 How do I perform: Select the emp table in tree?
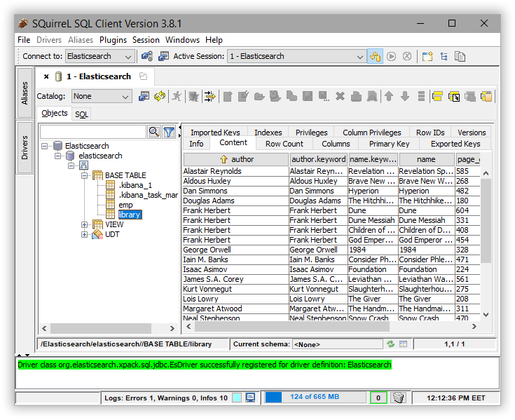coord(125,205)
